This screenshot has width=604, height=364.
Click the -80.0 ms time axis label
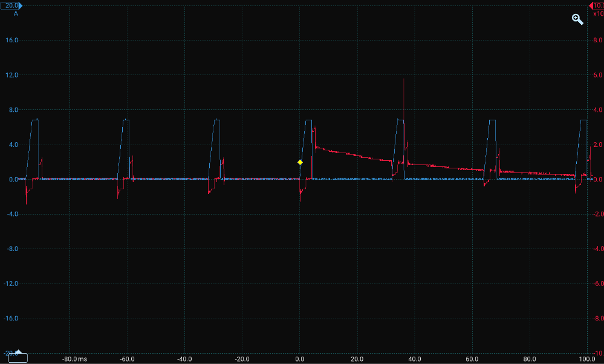(74, 359)
